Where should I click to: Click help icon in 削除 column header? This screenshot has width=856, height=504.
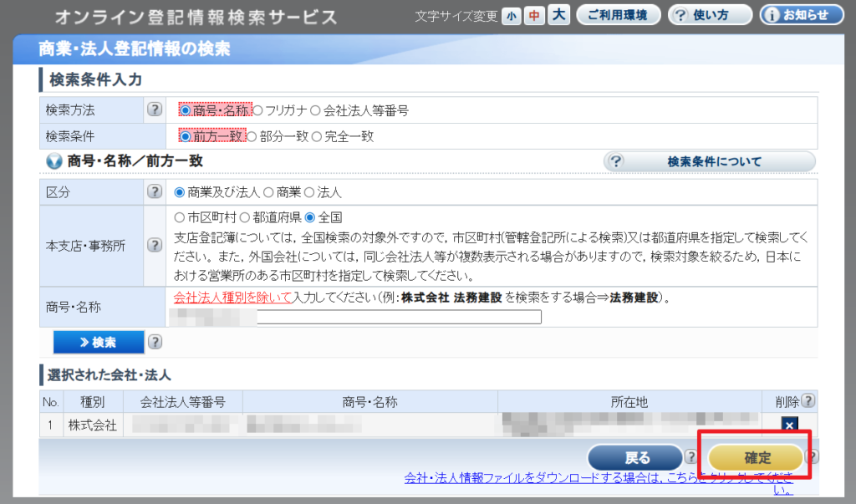tap(808, 401)
